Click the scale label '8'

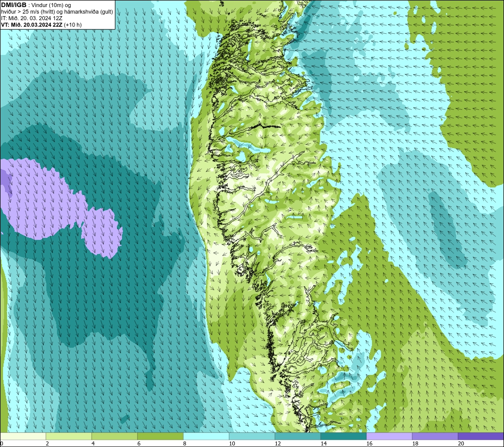coord(185,443)
